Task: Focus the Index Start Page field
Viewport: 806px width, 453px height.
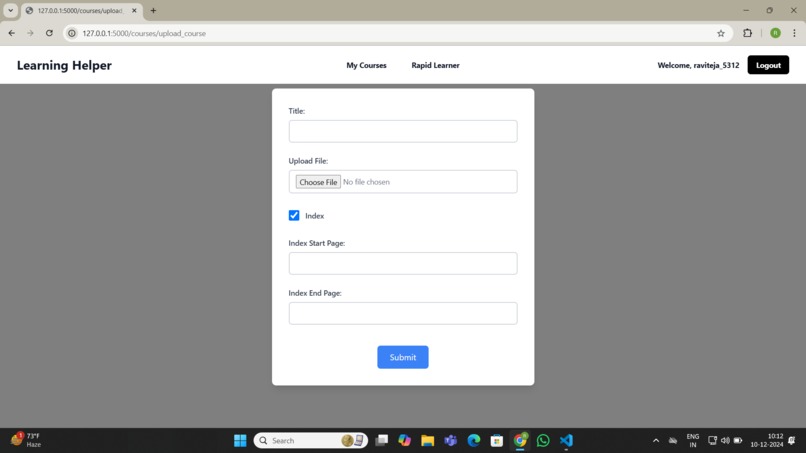Action: click(x=403, y=263)
